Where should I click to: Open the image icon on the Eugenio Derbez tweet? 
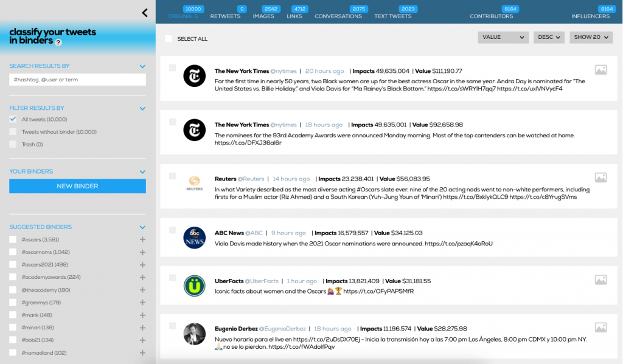point(600,327)
